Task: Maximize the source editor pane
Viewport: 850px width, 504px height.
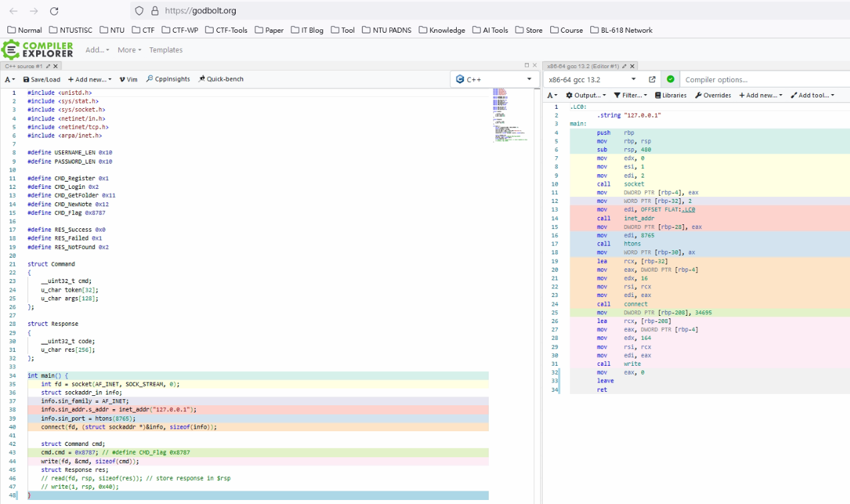Action: (526, 65)
